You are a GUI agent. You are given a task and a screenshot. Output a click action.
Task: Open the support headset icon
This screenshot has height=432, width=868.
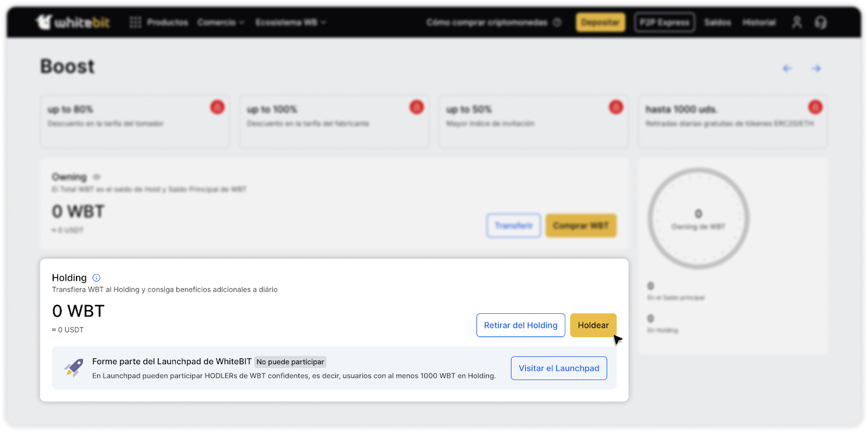(x=821, y=22)
